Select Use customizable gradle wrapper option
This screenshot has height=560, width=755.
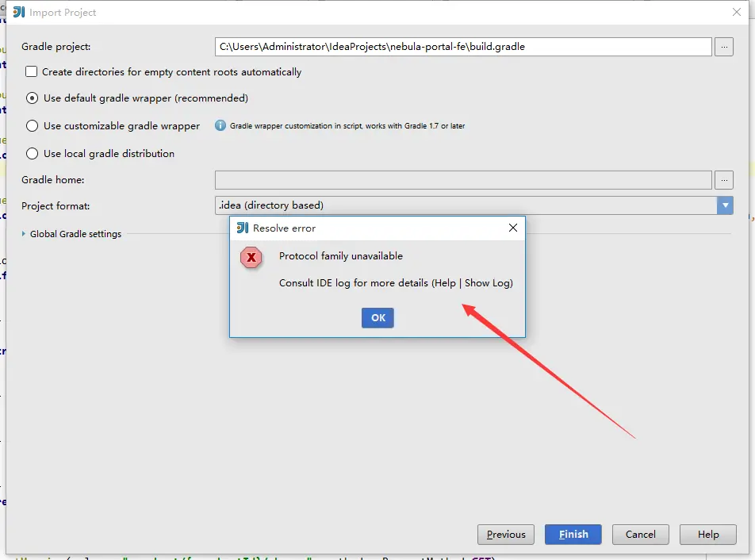pos(32,125)
